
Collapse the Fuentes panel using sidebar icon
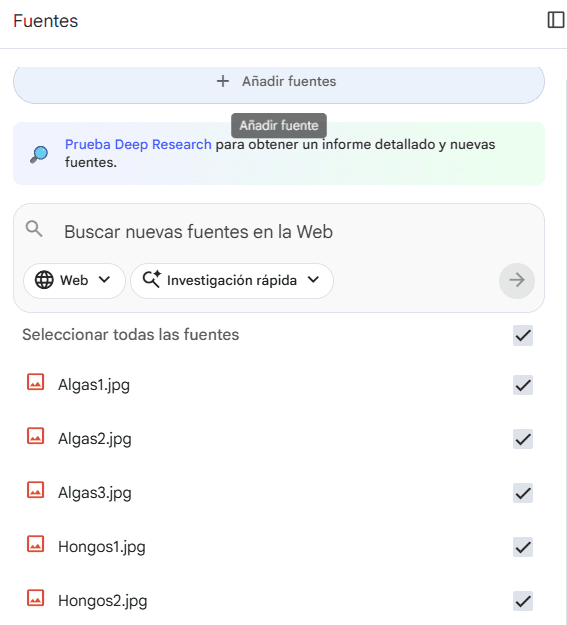(x=556, y=20)
